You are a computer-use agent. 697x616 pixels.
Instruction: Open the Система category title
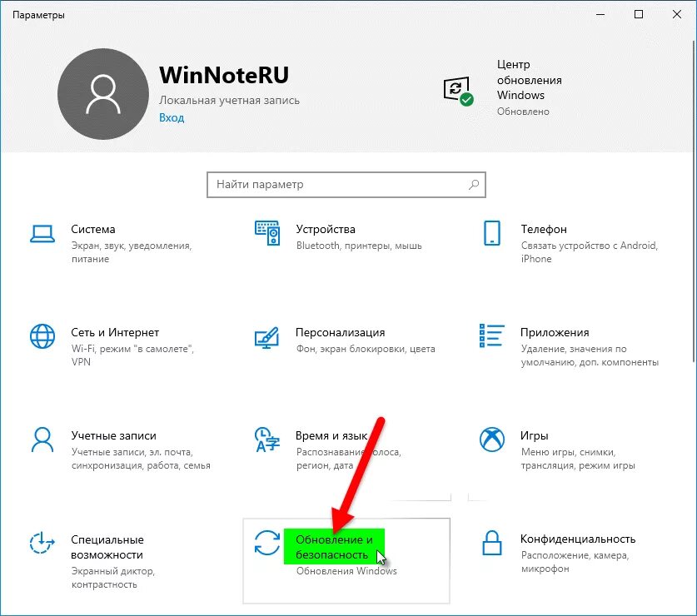[x=93, y=229]
